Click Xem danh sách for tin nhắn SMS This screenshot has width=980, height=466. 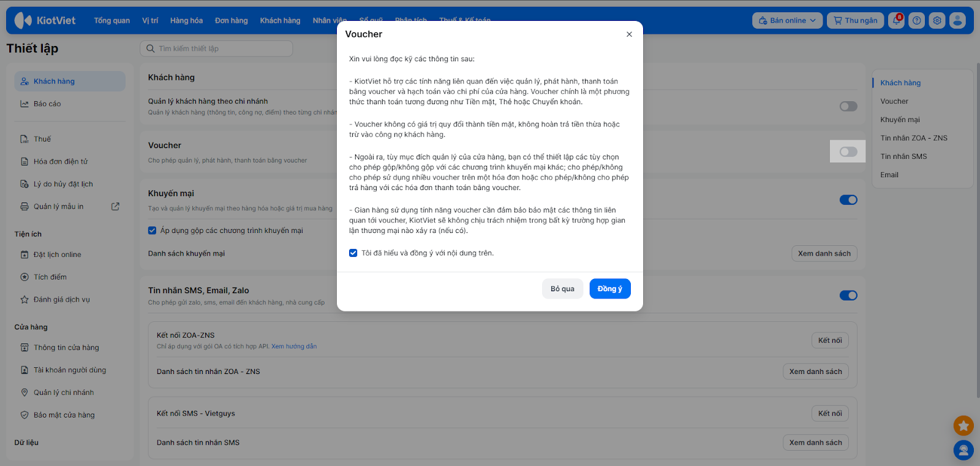815,443
